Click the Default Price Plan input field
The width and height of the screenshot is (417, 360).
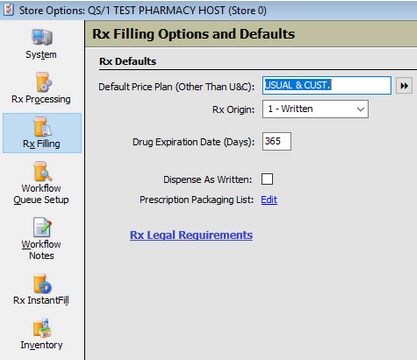point(326,85)
